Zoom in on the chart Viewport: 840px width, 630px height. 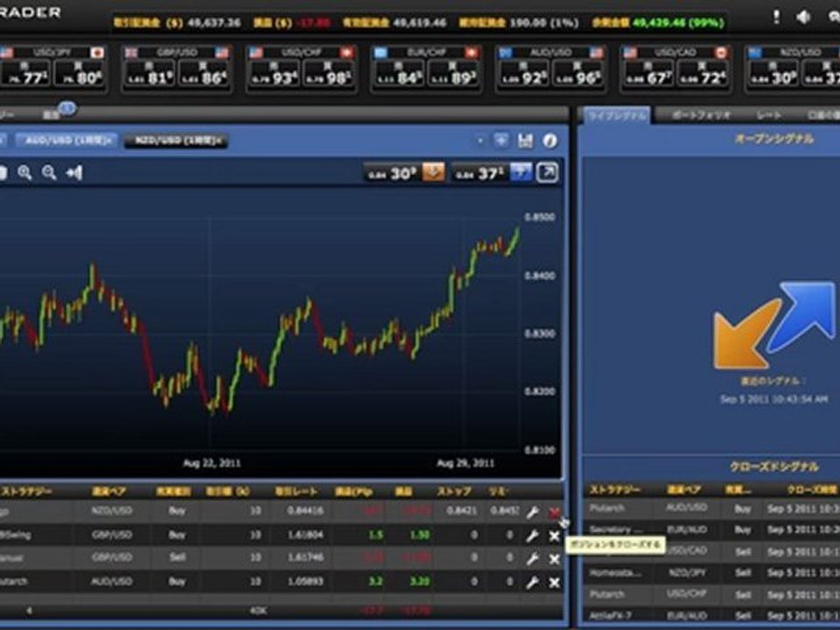[x=24, y=172]
